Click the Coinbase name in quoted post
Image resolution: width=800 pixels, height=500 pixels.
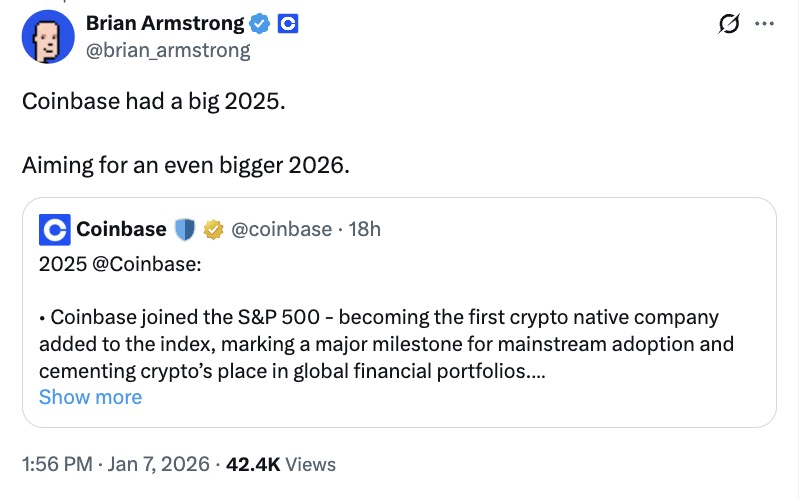pos(121,229)
